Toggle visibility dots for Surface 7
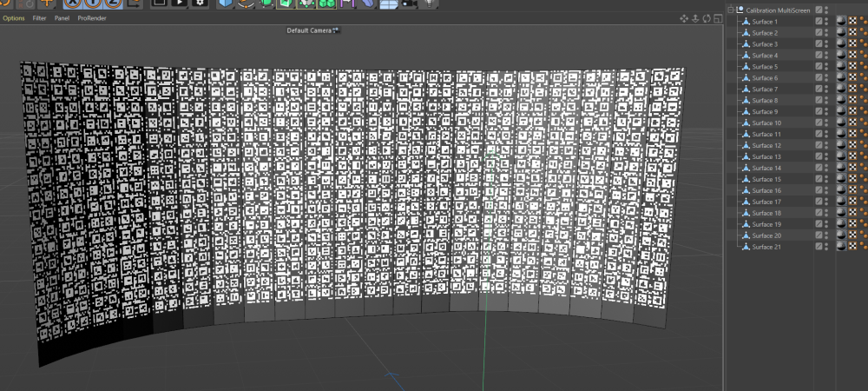This screenshot has height=391, width=868. 826,89
